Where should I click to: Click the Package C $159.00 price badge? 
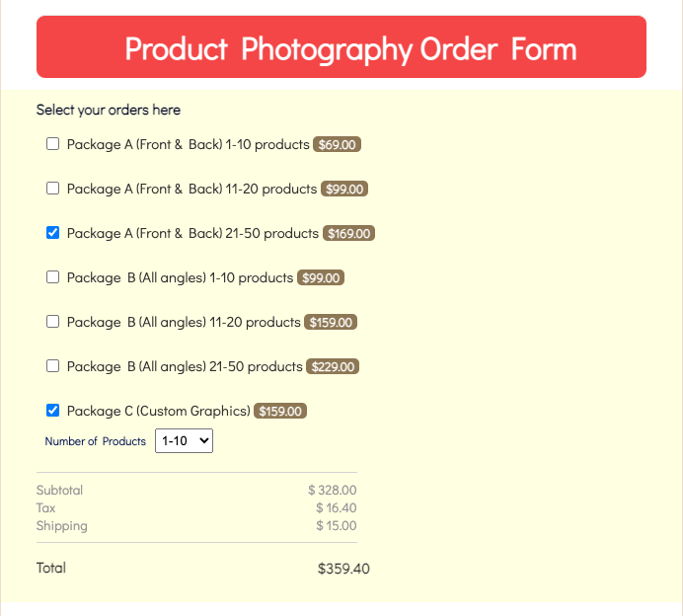click(280, 412)
